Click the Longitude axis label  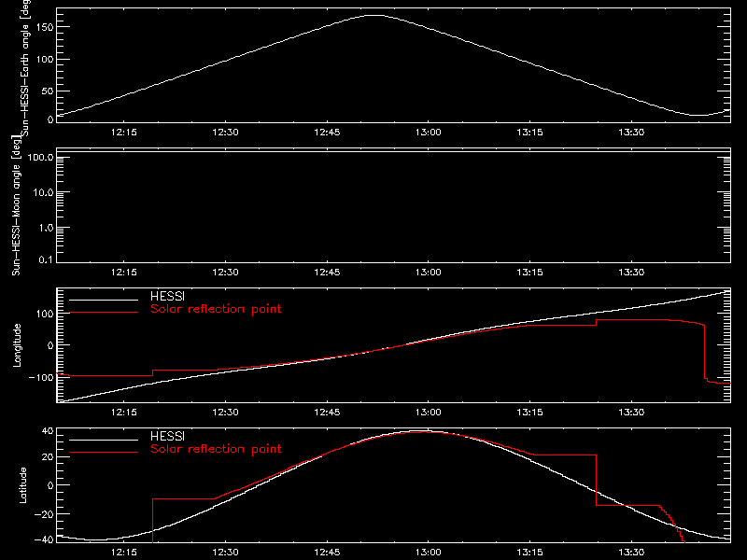click(17, 345)
